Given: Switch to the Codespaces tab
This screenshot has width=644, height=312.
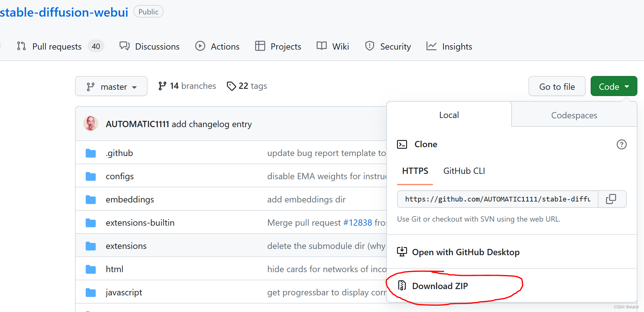Looking at the screenshot, I should (574, 115).
